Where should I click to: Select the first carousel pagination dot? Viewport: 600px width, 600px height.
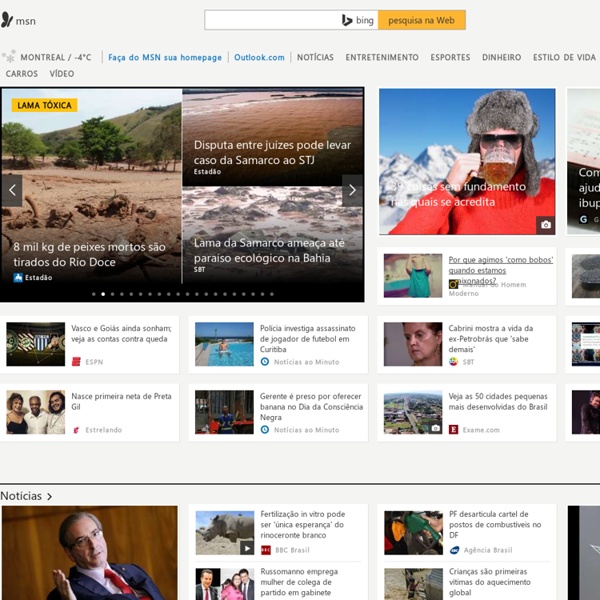pyautogui.click(x=94, y=294)
